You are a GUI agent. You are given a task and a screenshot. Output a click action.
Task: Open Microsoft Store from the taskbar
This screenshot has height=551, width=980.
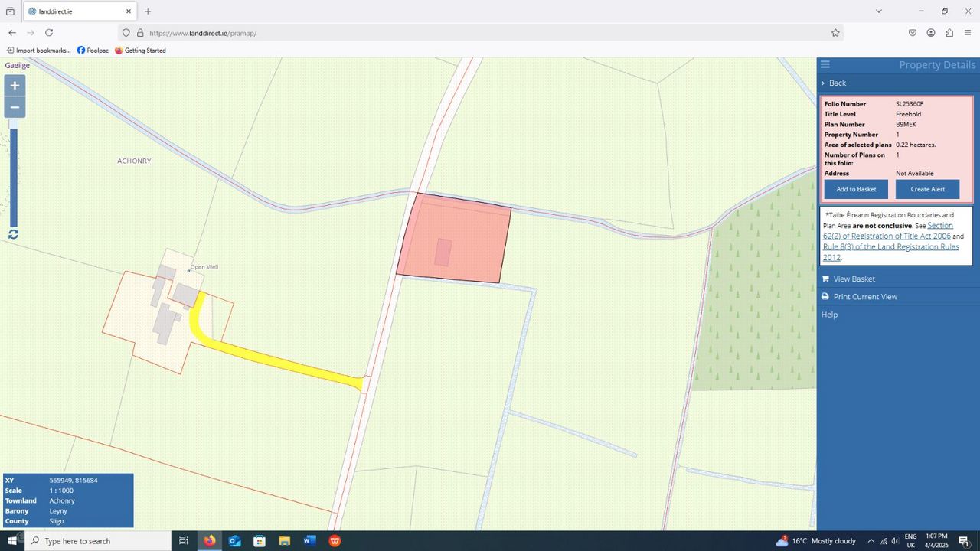pyautogui.click(x=260, y=541)
